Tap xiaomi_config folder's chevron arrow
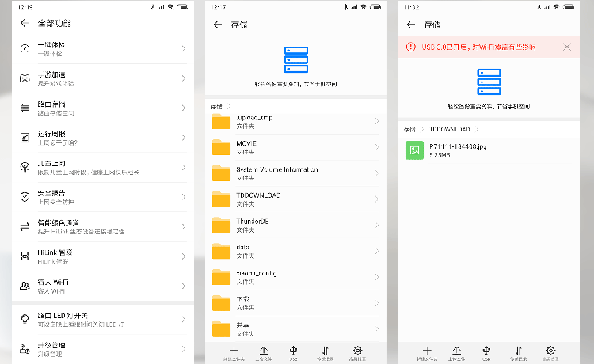 click(x=376, y=277)
